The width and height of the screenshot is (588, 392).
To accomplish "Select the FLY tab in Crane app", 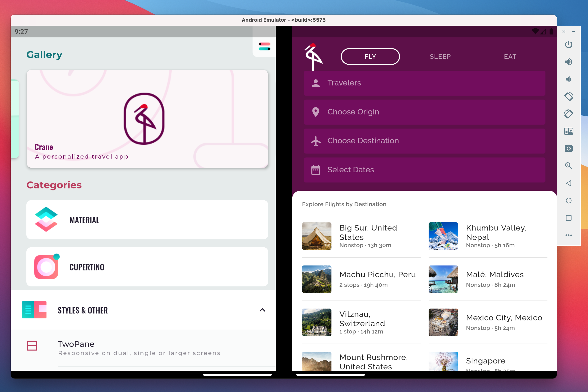I will [370, 56].
